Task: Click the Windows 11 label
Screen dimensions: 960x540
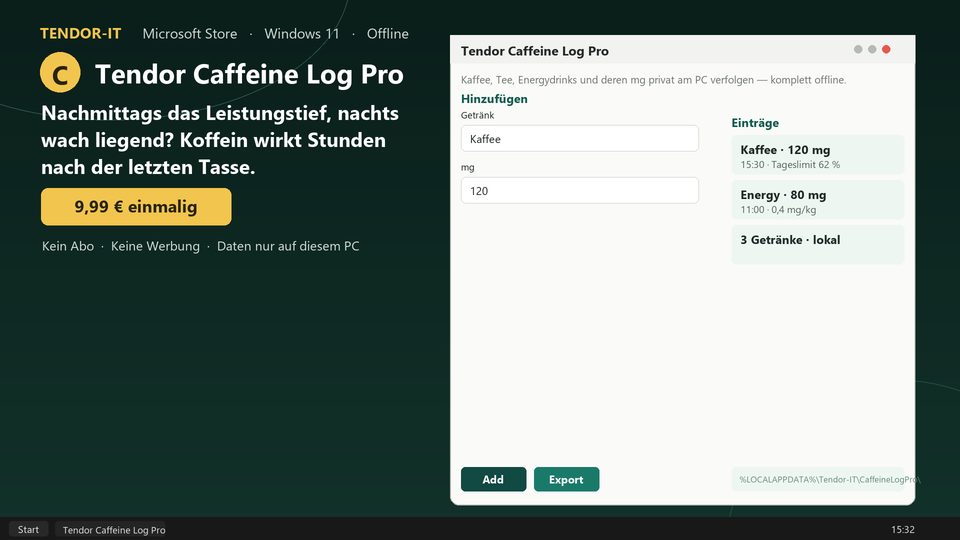Action: [x=302, y=34]
